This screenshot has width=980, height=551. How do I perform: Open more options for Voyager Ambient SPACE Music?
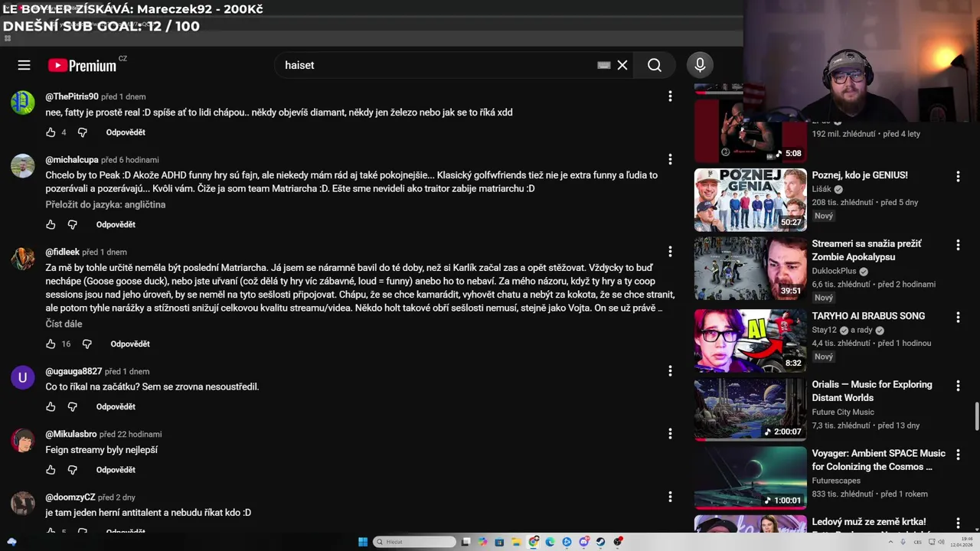(958, 455)
